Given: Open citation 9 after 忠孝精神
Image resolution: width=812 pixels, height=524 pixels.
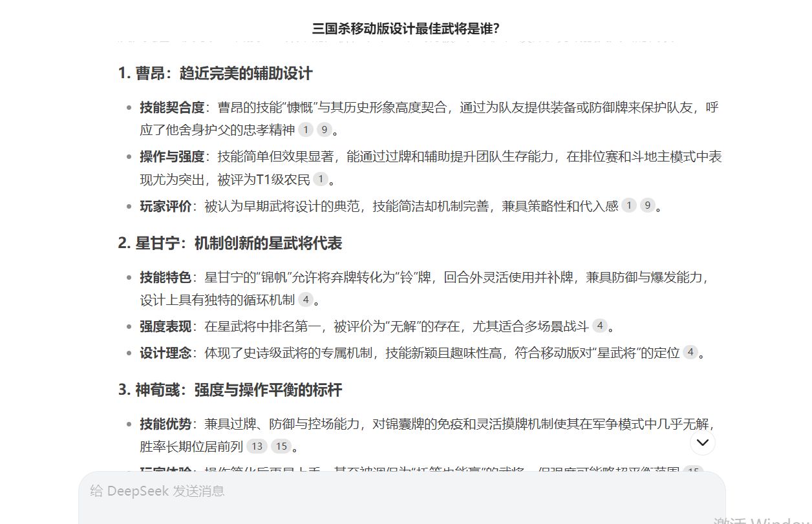Looking at the screenshot, I should 324,130.
